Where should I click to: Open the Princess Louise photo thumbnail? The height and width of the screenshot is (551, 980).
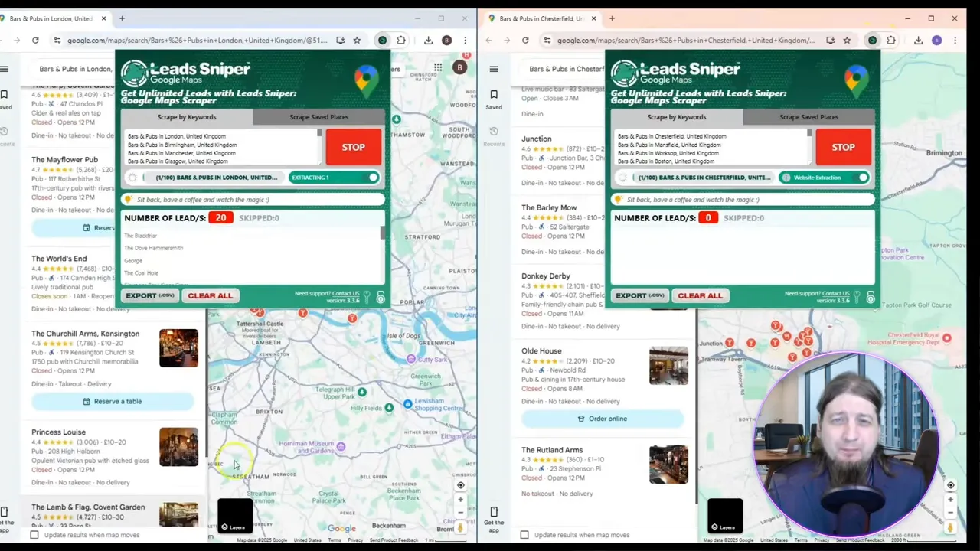(x=178, y=446)
